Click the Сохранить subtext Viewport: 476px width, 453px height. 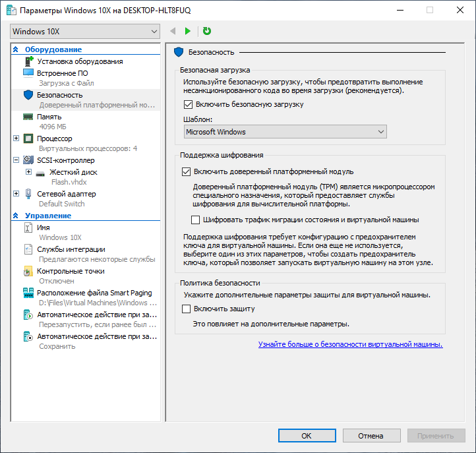(57, 346)
